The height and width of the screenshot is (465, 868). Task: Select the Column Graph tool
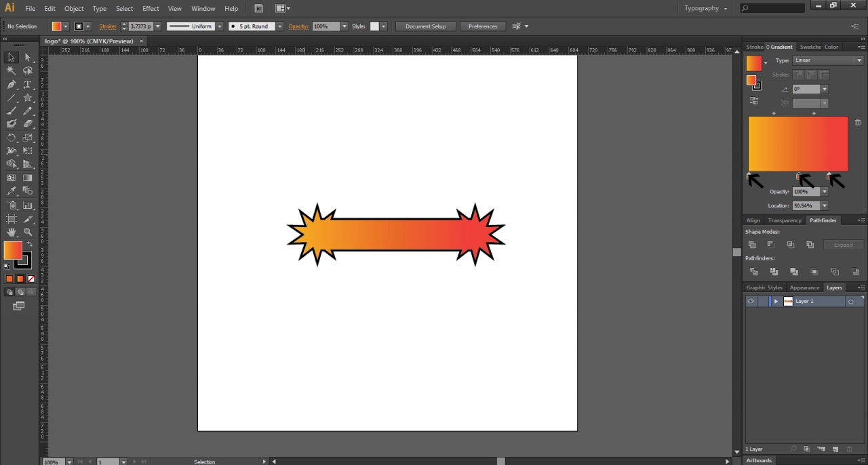pyautogui.click(x=28, y=205)
